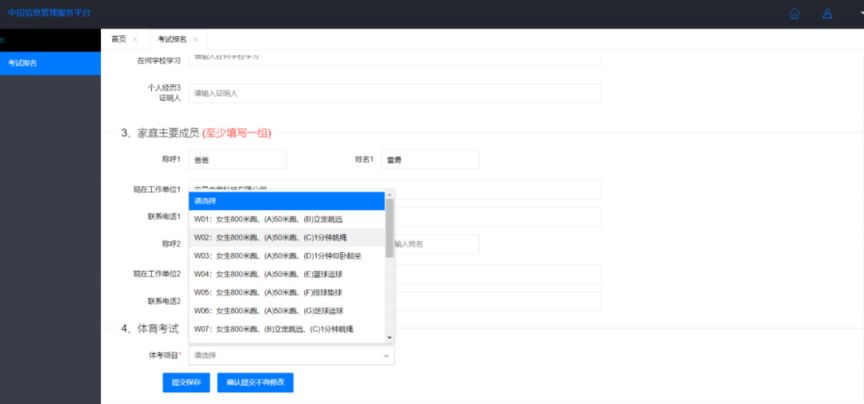Viewport: 864px width, 404px height.
Task: Focus the 联系电话1 input field
Action: pyautogui.click(x=498, y=217)
